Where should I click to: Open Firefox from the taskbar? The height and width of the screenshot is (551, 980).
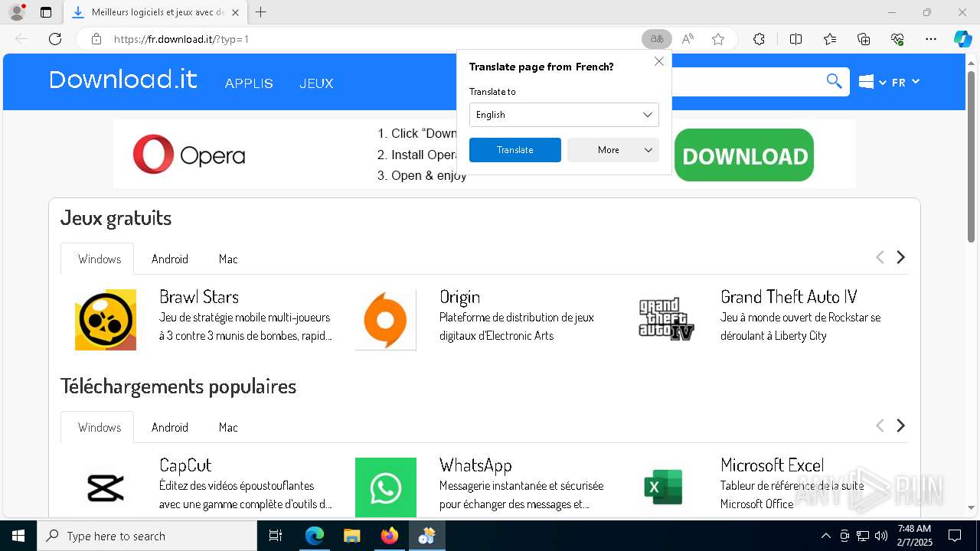coord(390,536)
